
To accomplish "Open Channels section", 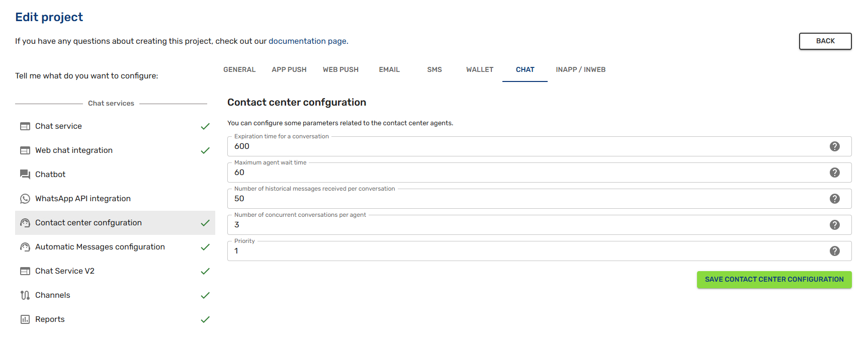I will pos(115,295).
